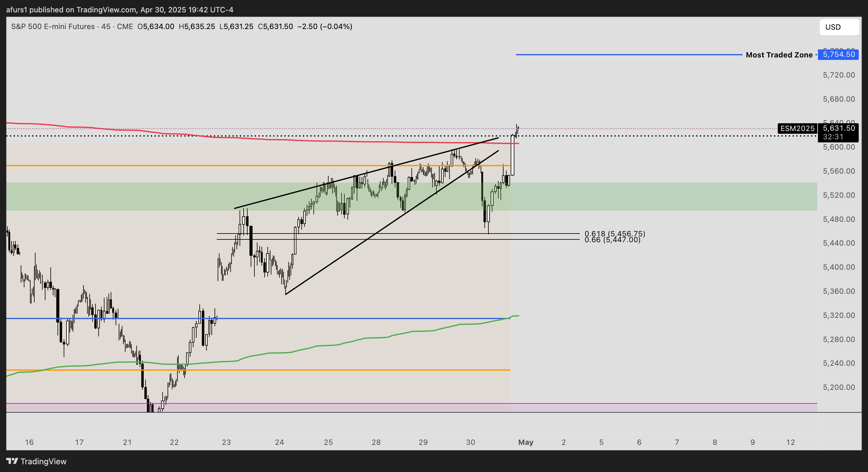The image size is (868, 472).
Task: Click the change value −2.50 (−0.04%)
Action: point(325,27)
